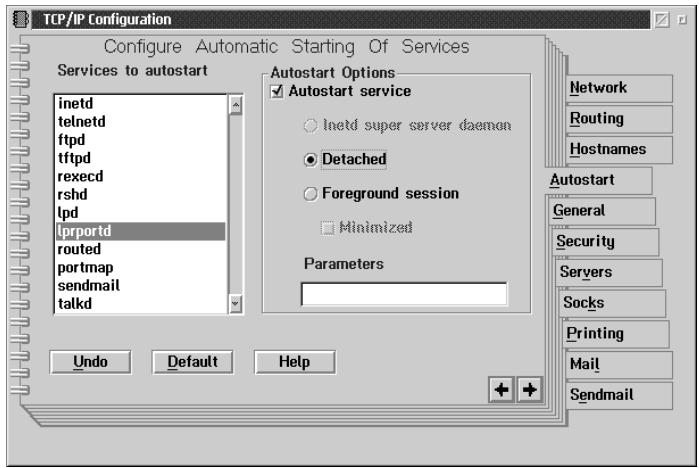Click in the Parameters input field
This screenshot has height=468, width=699.
point(404,294)
